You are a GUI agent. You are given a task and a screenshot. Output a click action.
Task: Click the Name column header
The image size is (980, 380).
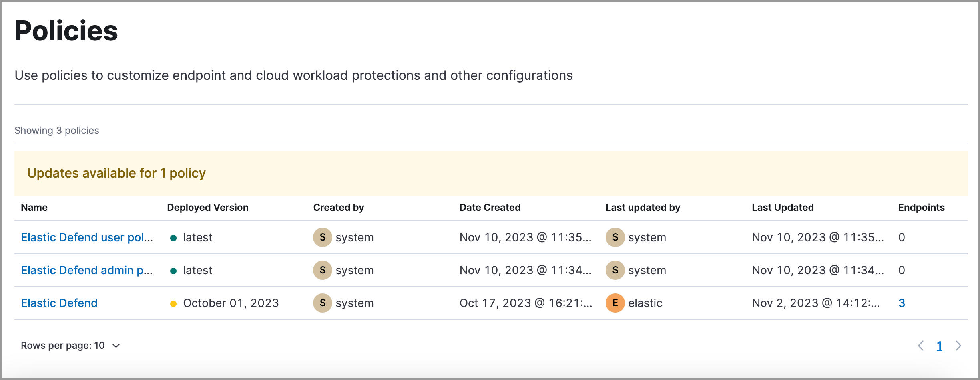pos(34,208)
